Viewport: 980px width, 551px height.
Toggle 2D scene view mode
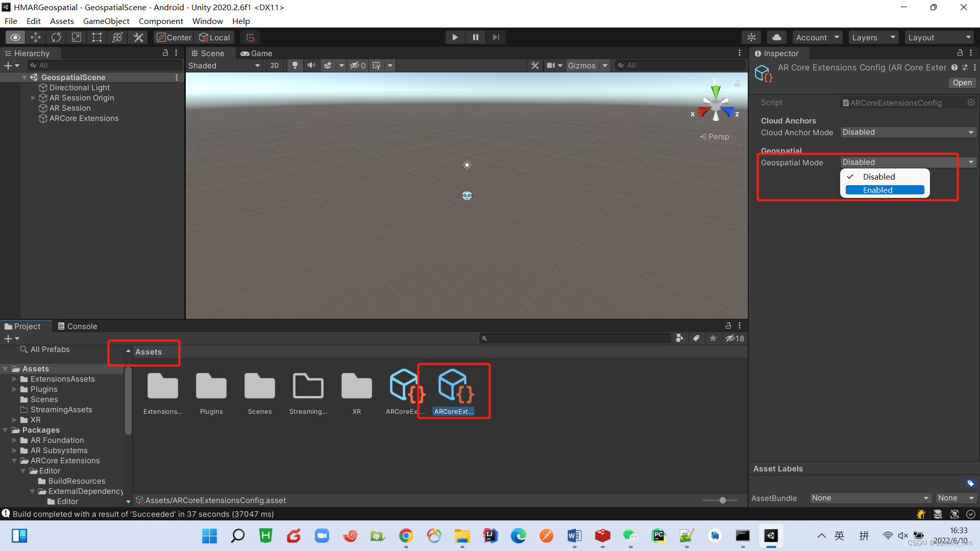pyautogui.click(x=275, y=65)
